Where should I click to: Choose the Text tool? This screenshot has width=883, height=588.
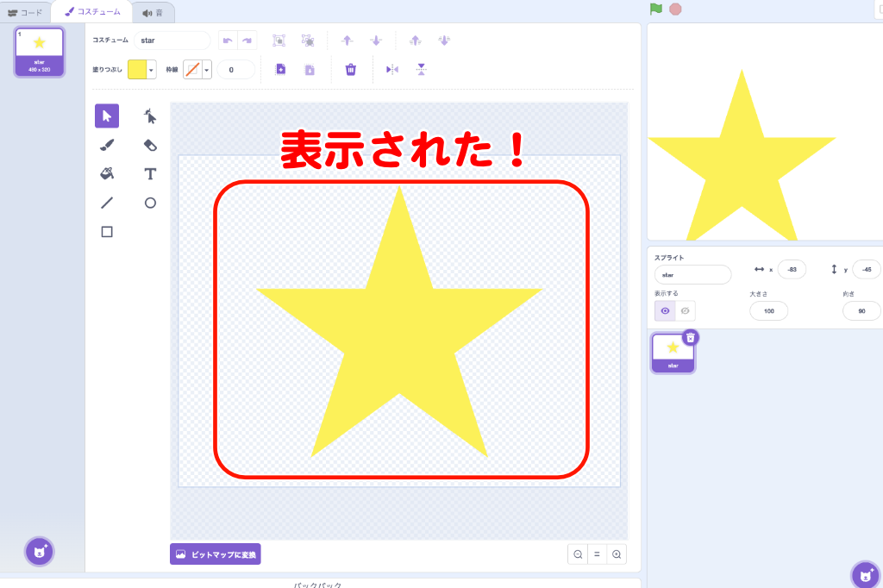click(150, 173)
